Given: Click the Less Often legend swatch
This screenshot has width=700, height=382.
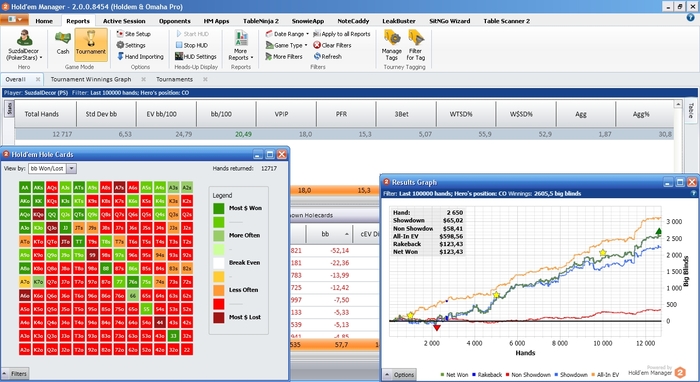Looking at the screenshot, I should [x=219, y=290].
